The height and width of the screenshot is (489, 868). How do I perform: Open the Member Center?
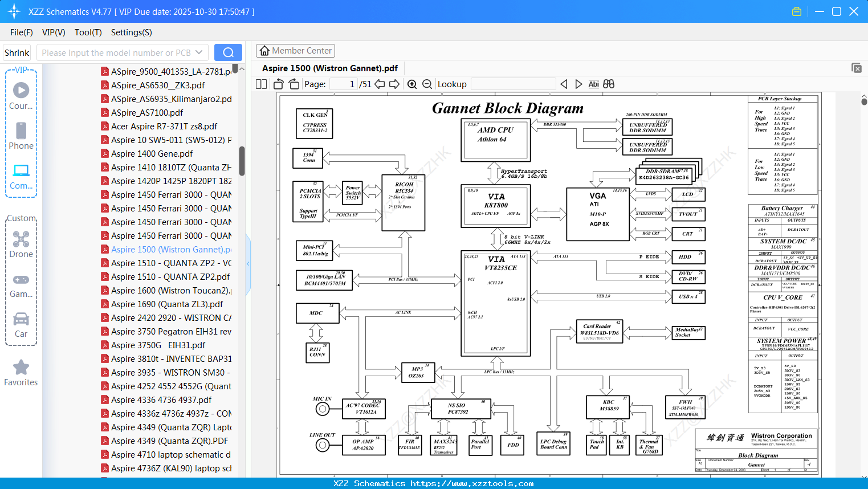coord(295,51)
